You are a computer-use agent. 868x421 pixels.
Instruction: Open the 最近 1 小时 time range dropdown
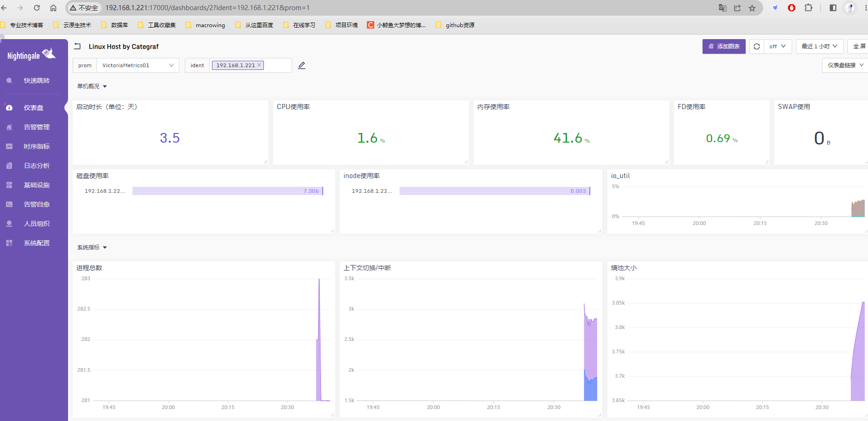pyautogui.click(x=819, y=46)
